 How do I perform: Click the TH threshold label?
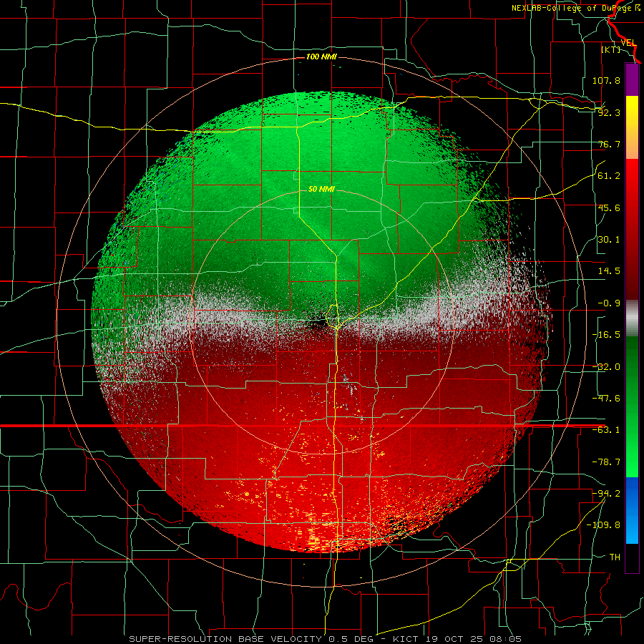click(615, 557)
